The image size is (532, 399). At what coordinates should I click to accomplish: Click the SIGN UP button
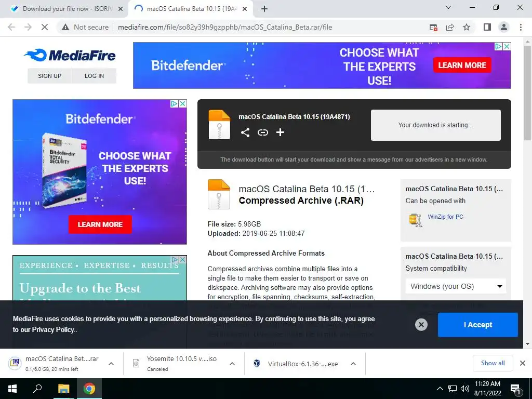click(x=49, y=76)
